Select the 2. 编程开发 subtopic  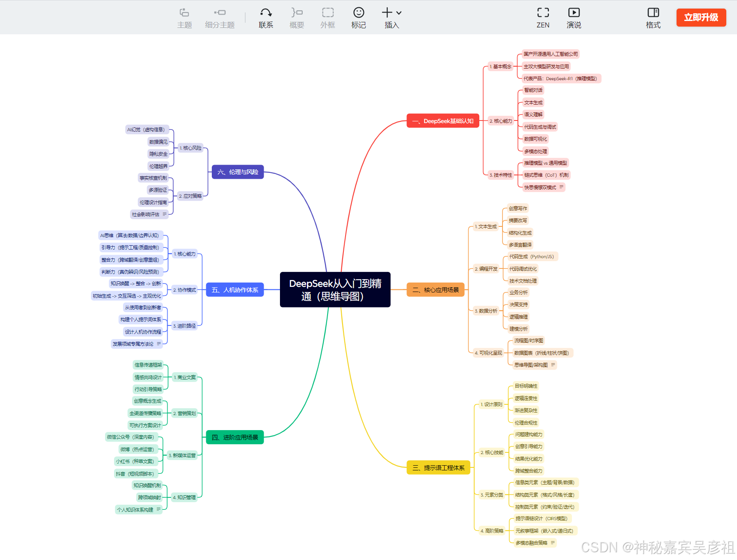pos(486,269)
